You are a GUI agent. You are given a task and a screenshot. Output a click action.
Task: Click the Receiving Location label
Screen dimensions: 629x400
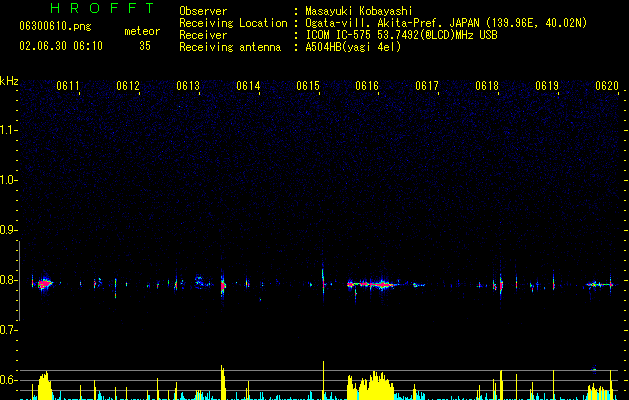(233, 23)
